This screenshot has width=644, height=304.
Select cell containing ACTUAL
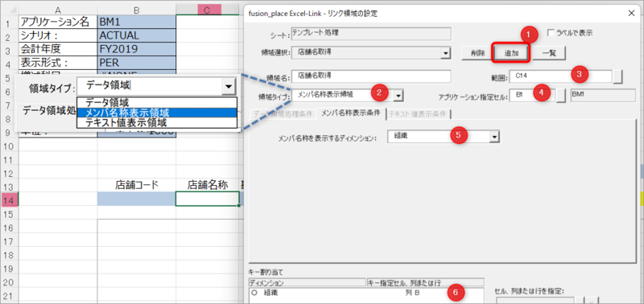point(136,35)
